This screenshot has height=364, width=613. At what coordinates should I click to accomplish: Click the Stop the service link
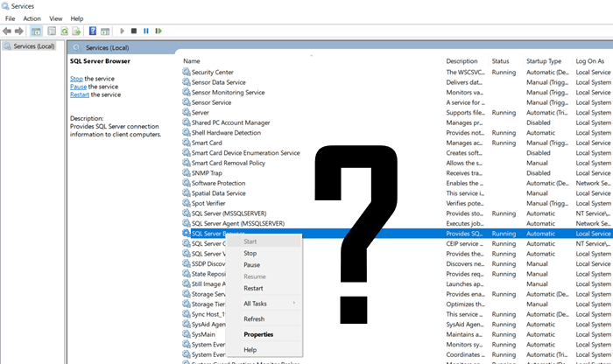pos(76,79)
